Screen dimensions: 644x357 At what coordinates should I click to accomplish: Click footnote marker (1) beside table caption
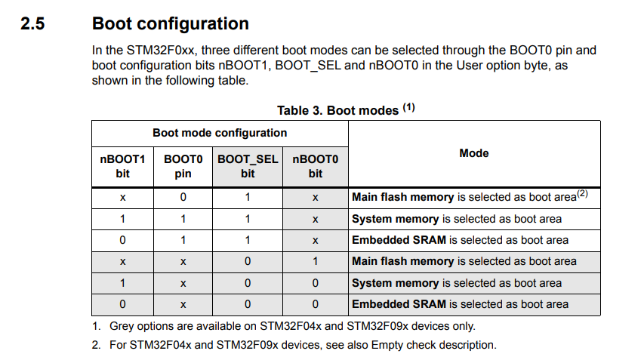click(x=408, y=107)
